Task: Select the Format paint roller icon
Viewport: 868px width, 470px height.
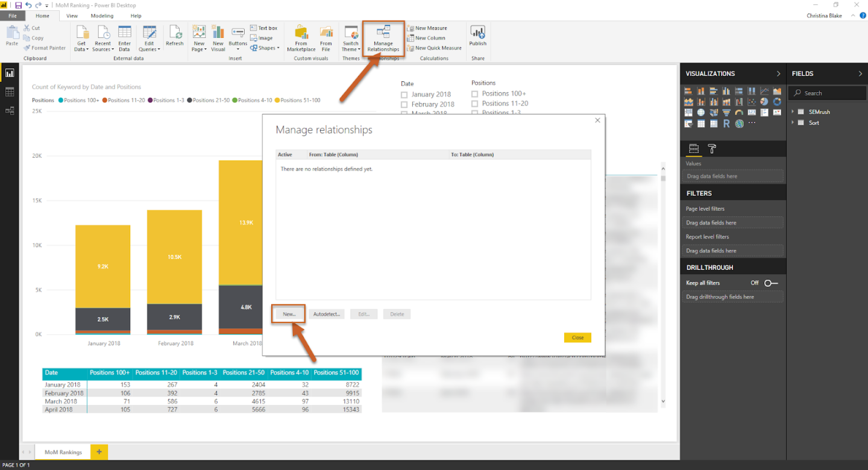Action: 712,149
